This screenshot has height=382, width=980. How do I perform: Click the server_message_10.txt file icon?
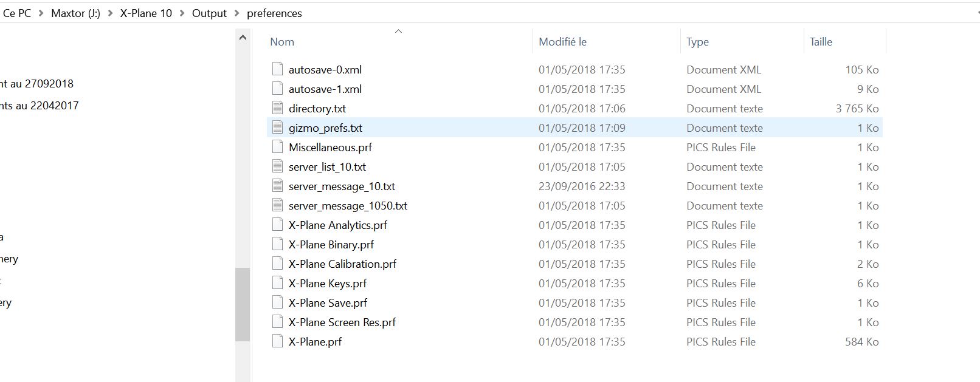tap(278, 186)
